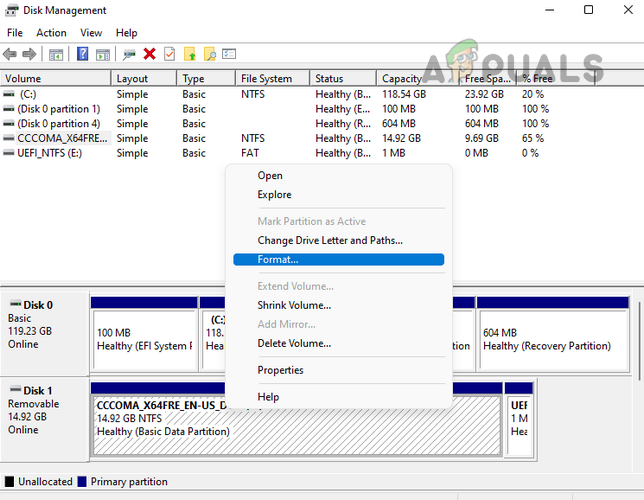Click drive icon beside CCCOMA_X64FRE volume
Screen dimensions: 644x500
pyautogui.click(x=9, y=138)
